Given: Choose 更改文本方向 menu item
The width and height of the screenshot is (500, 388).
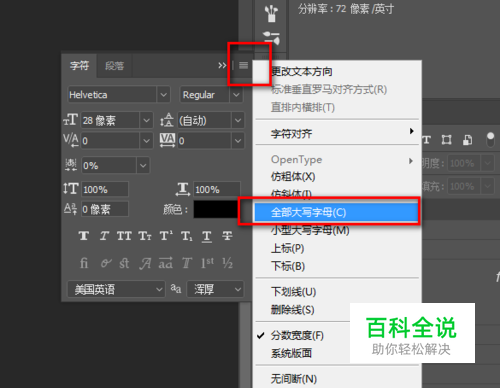Looking at the screenshot, I should point(337,71).
